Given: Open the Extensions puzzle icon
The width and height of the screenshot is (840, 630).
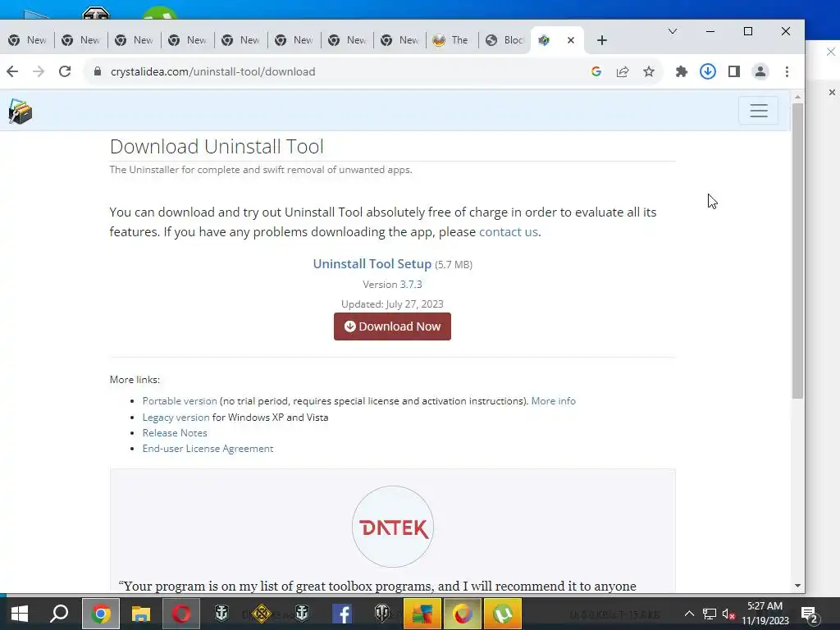Looking at the screenshot, I should [682, 71].
